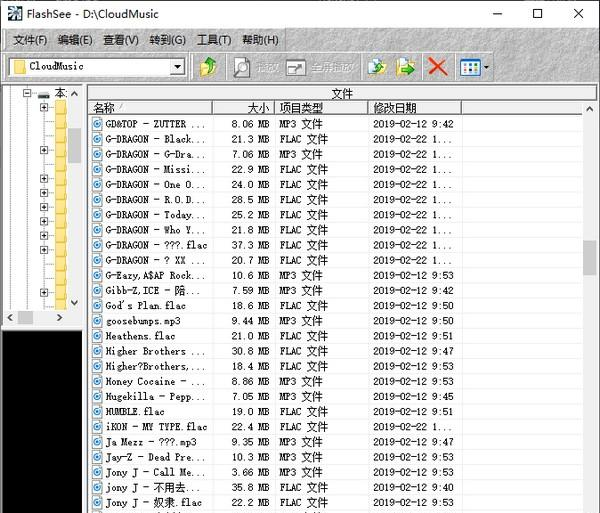Sort by the 修改日期 column header
The height and width of the screenshot is (513, 600).
coord(415,108)
